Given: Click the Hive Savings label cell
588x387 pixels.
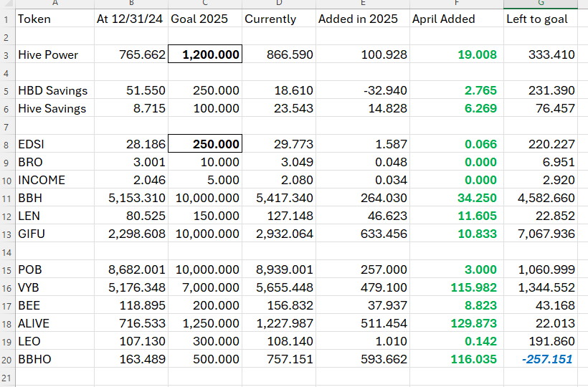Looking at the screenshot, I should 54,108.
